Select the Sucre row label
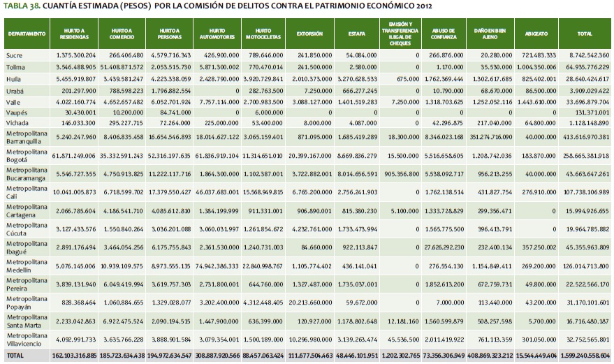The height and width of the screenshot is (364, 614). (x=14, y=54)
